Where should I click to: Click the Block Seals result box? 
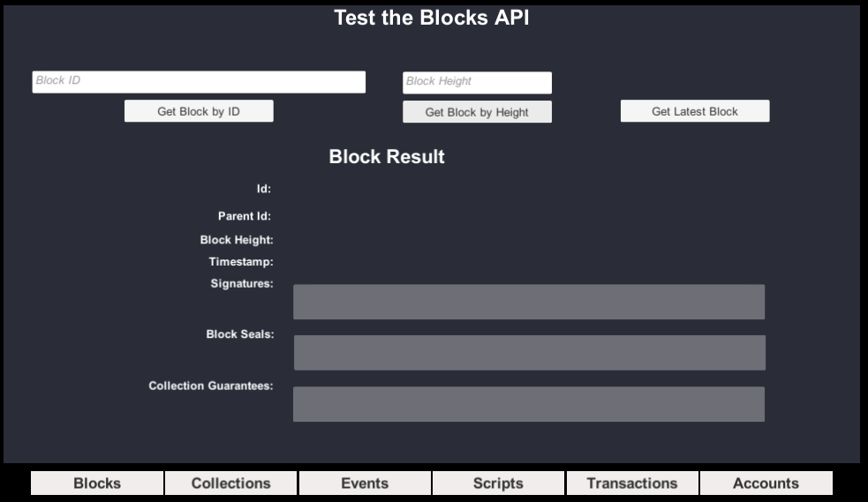[x=529, y=353]
